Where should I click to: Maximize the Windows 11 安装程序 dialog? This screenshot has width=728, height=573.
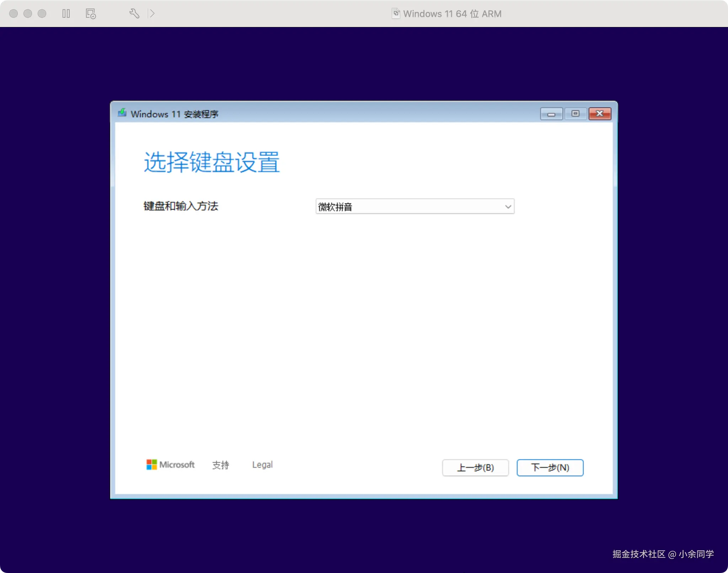575,114
